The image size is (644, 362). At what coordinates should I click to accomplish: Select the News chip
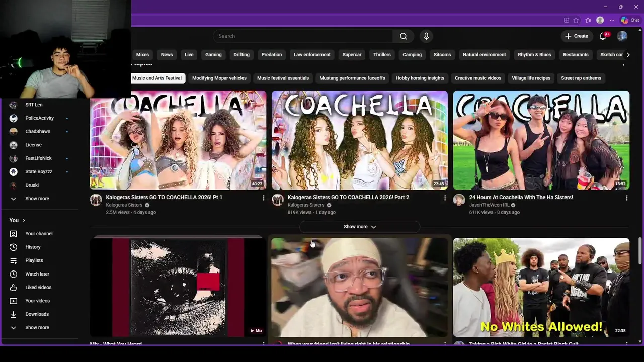[167, 55]
